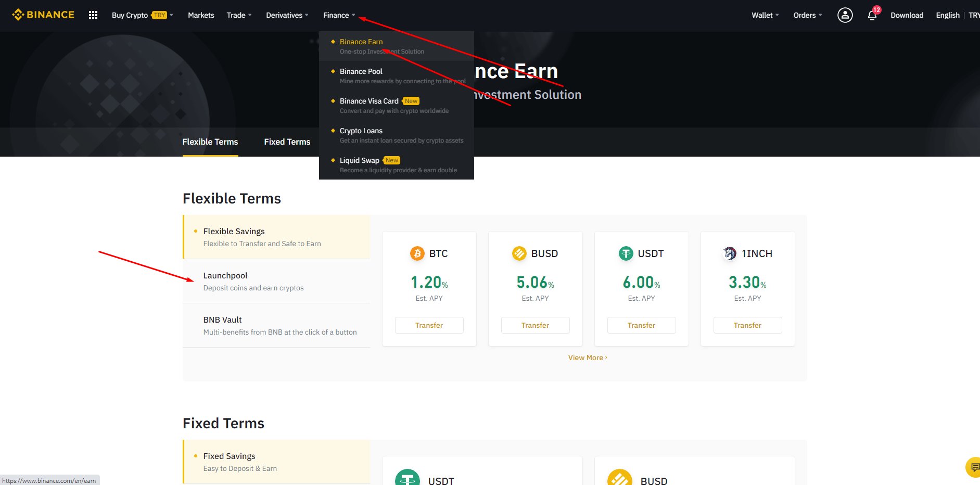Expand the Wallet dropdown
Viewport: 980px width, 485px height.
[x=766, y=15]
